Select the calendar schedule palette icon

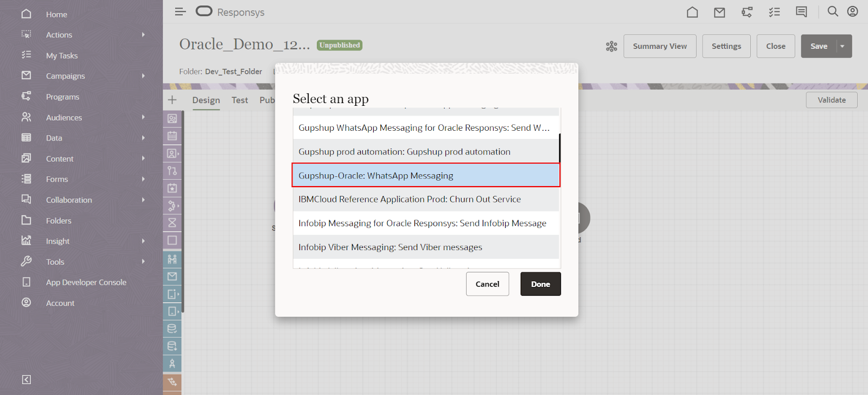point(172,136)
